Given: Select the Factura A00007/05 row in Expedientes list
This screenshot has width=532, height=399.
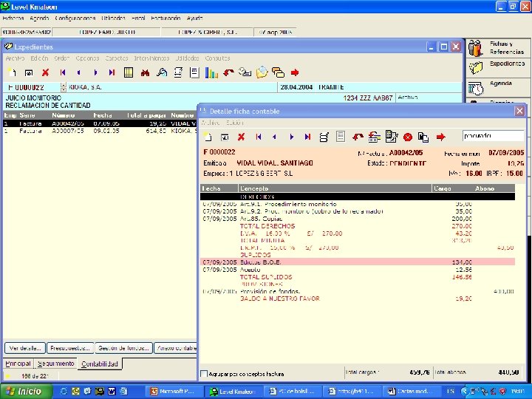Looking at the screenshot, I should [100, 131].
